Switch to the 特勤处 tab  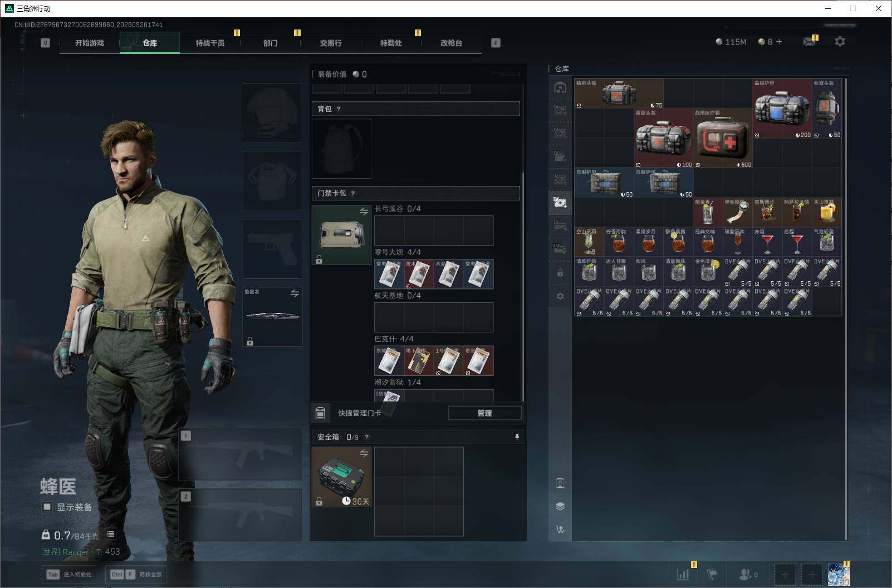pyautogui.click(x=391, y=43)
